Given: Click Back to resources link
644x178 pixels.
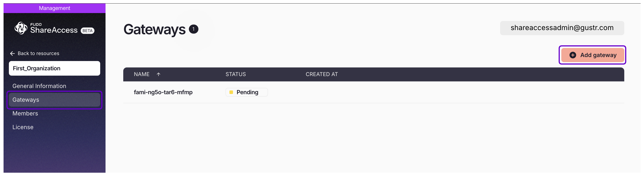Looking at the screenshot, I should click(x=38, y=53).
